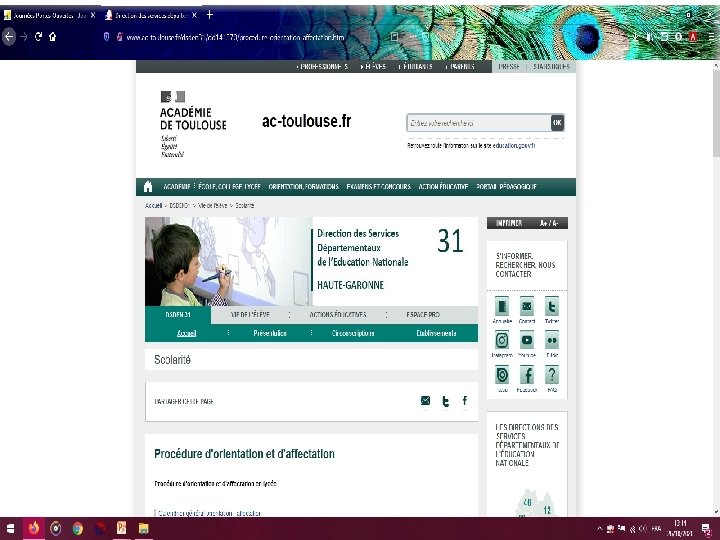The height and width of the screenshot is (540, 720).
Task: Reload the current page
Action: point(39,36)
